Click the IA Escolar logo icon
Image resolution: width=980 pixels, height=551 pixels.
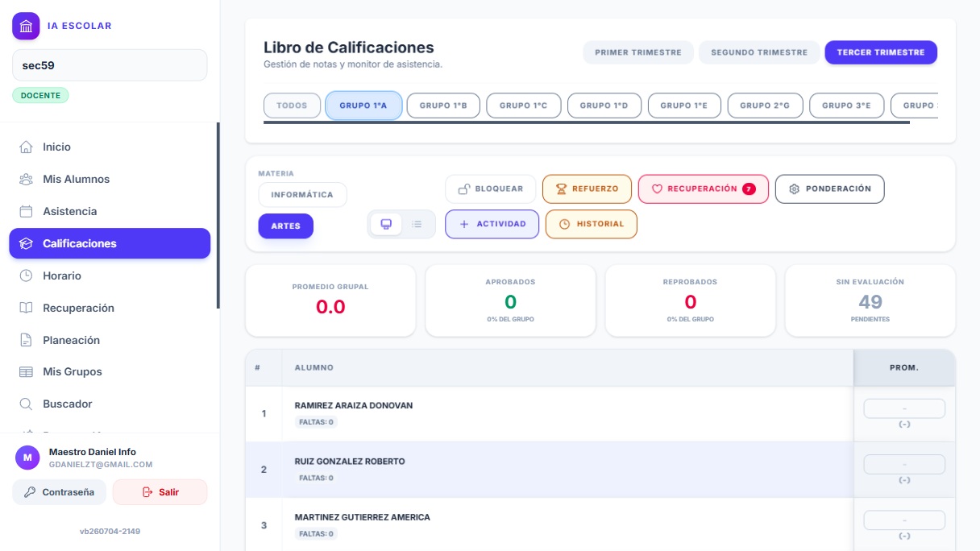tap(26, 26)
